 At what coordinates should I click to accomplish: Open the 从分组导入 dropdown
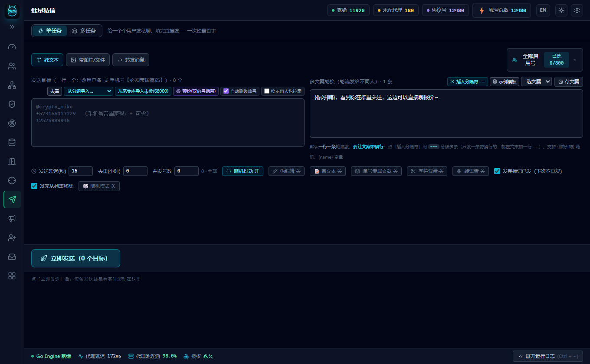point(88,91)
